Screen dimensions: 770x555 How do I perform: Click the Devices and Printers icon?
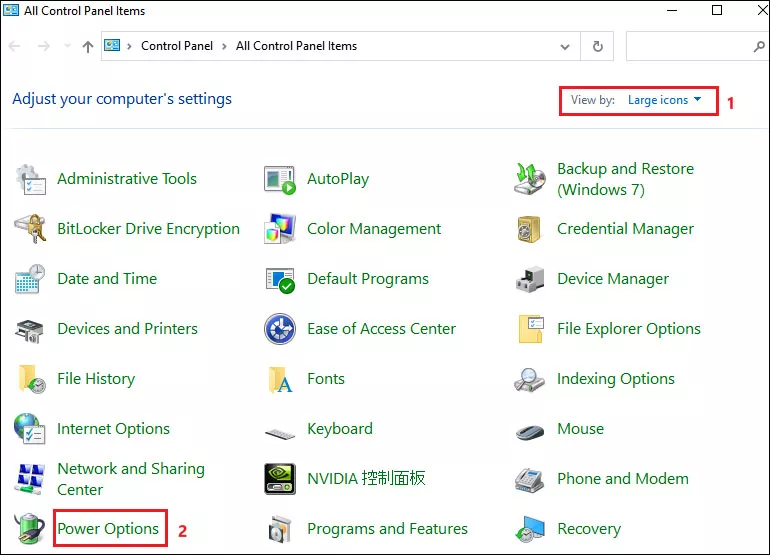(29, 330)
